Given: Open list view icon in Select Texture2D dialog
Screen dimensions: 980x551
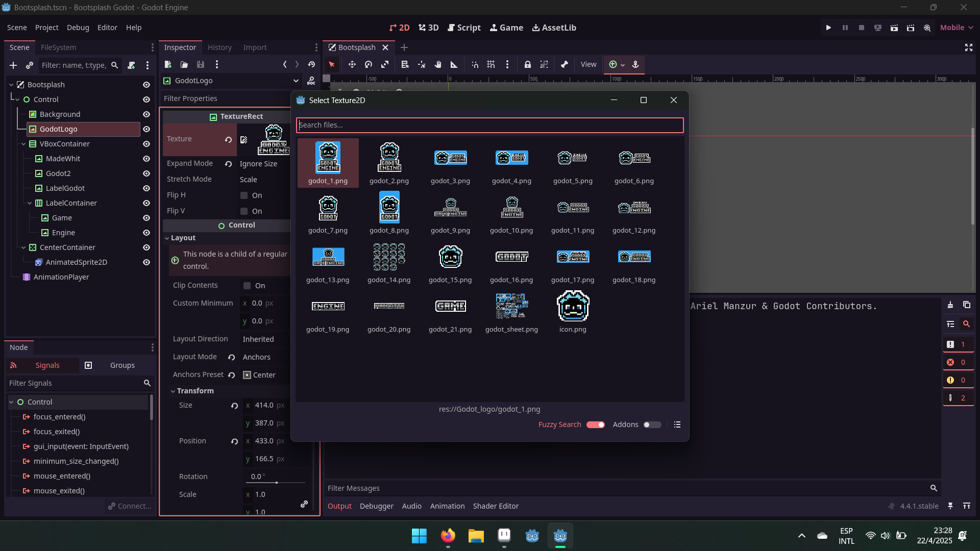Looking at the screenshot, I should coord(677,424).
